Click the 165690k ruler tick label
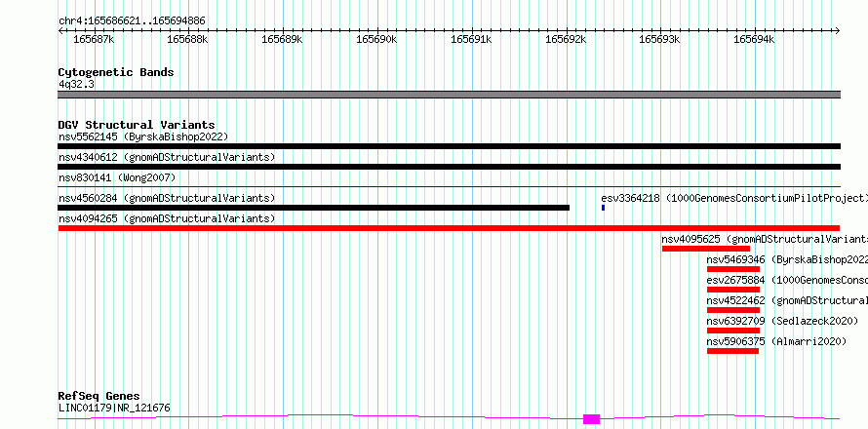 point(376,39)
